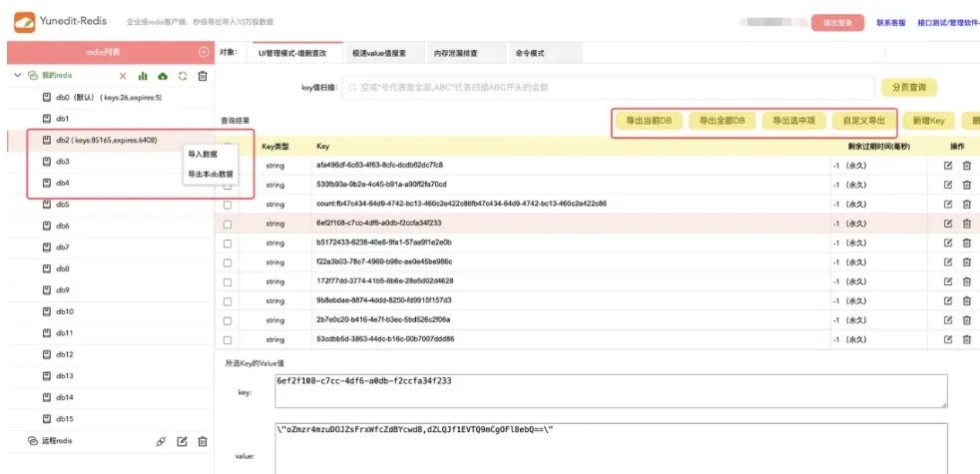This screenshot has width=980, height=474.
Task: Click 导出选中项 button
Action: click(x=794, y=122)
